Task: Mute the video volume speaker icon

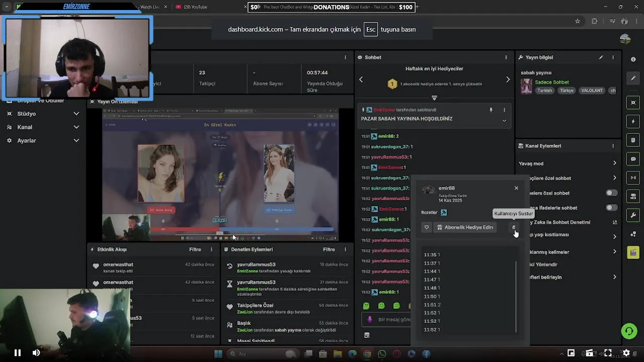Action: pyautogui.click(x=36, y=353)
